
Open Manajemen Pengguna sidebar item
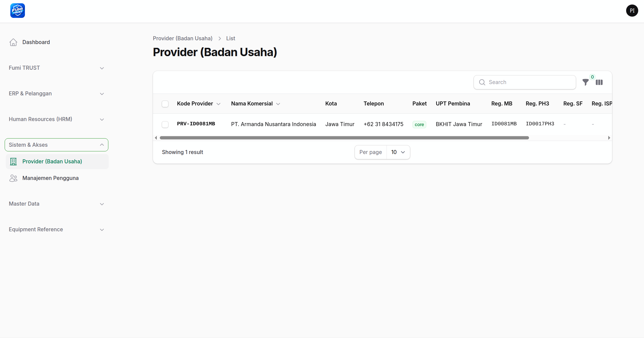pos(57,178)
